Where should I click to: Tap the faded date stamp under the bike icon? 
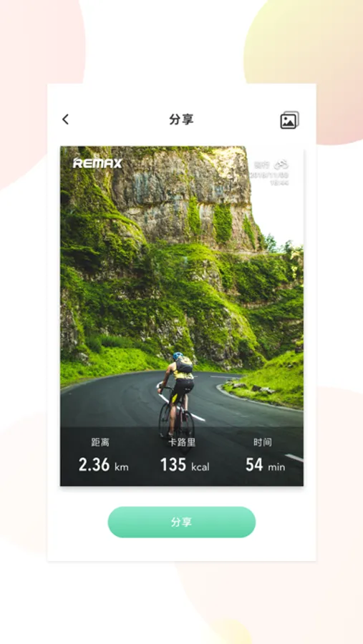pyautogui.click(x=269, y=175)
